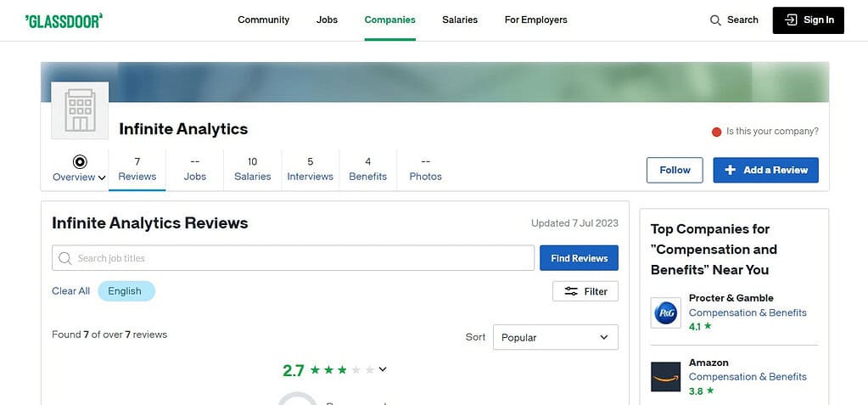Switch to the 10 Salaries tab

point(253,170)
